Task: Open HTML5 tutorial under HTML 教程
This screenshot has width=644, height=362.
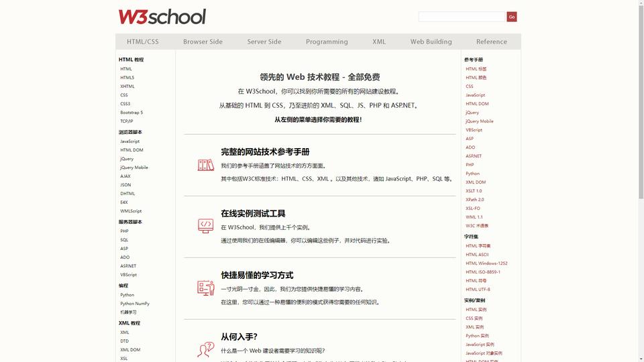Action: 127,78
